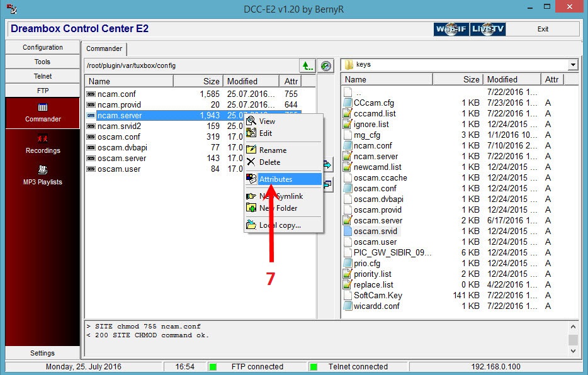Select Rename in the context menu

coord(273,150)
